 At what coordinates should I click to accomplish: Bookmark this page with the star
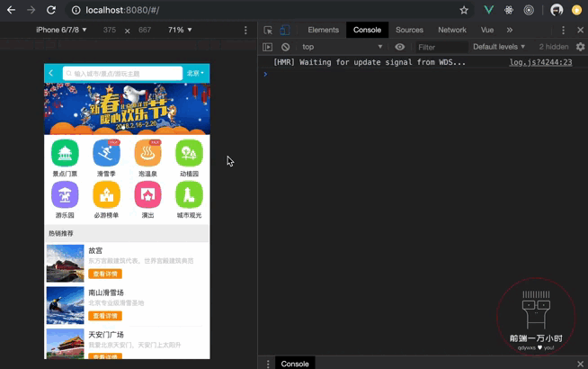tap(464, 10)
